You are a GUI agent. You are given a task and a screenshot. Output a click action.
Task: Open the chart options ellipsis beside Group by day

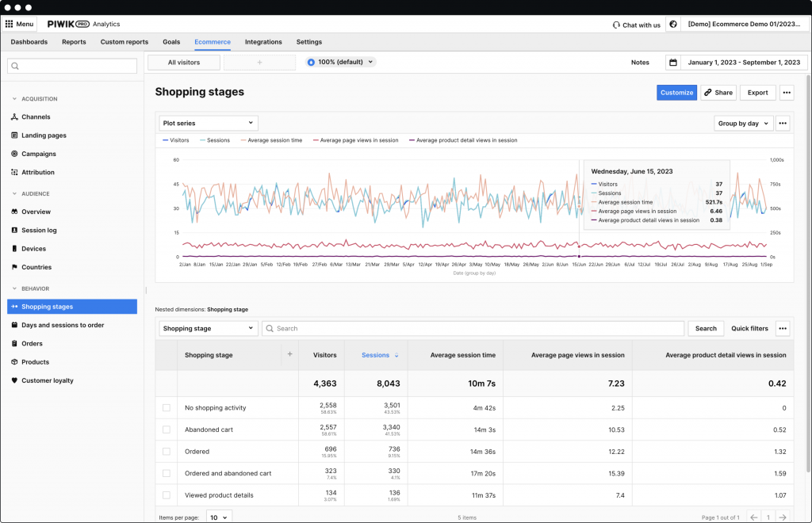[783, 123]
